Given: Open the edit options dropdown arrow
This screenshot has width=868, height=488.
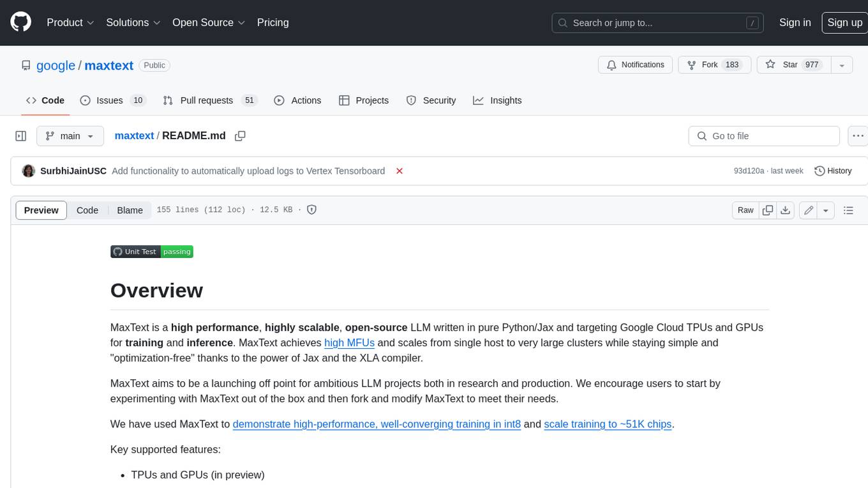Looking at the screenshot, I should point(826,210).
